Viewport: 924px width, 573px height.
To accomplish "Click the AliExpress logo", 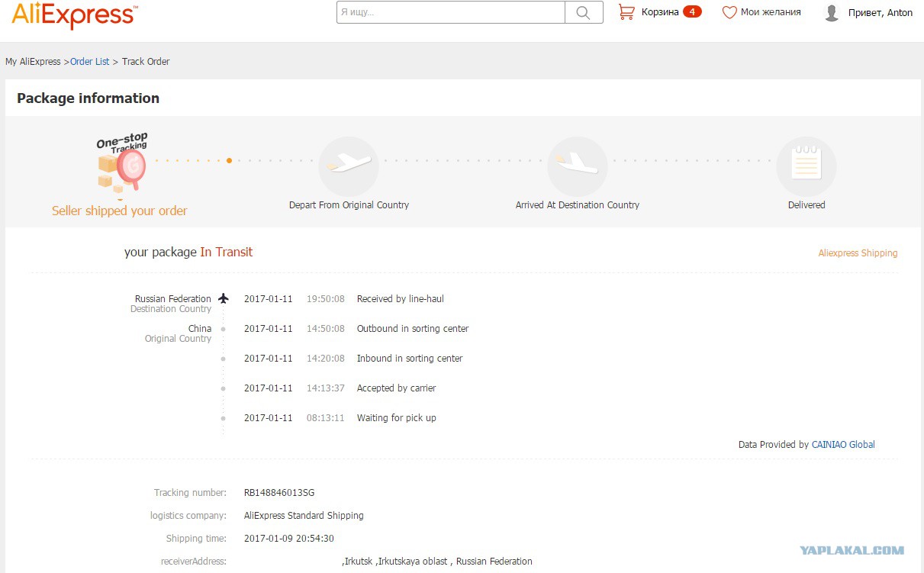I will tap(75, 15).
